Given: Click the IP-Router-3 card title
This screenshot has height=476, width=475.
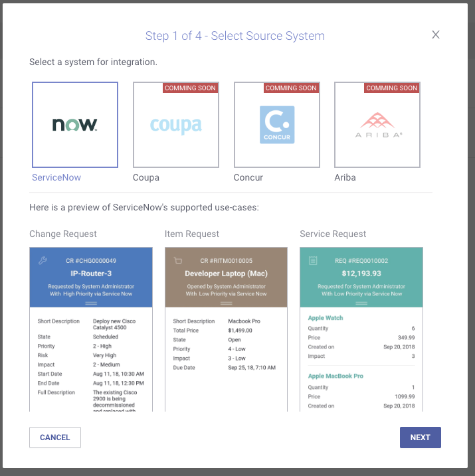Looking at the screenshot, I should click(91, 274).
